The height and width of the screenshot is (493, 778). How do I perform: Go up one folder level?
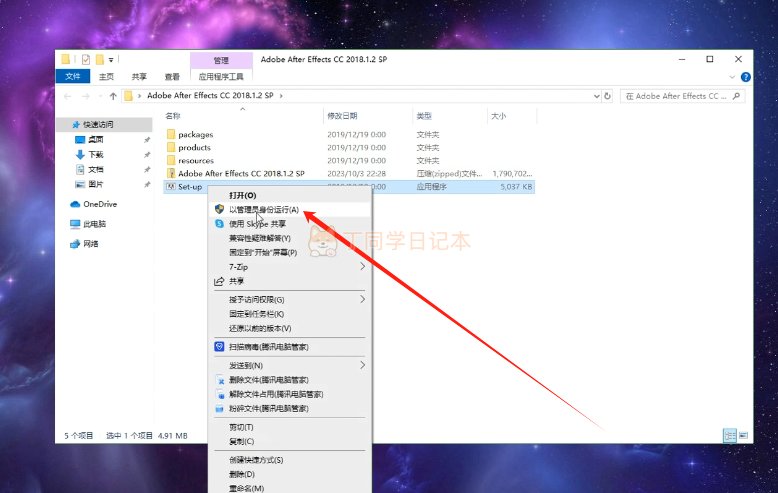coord(113,96)
